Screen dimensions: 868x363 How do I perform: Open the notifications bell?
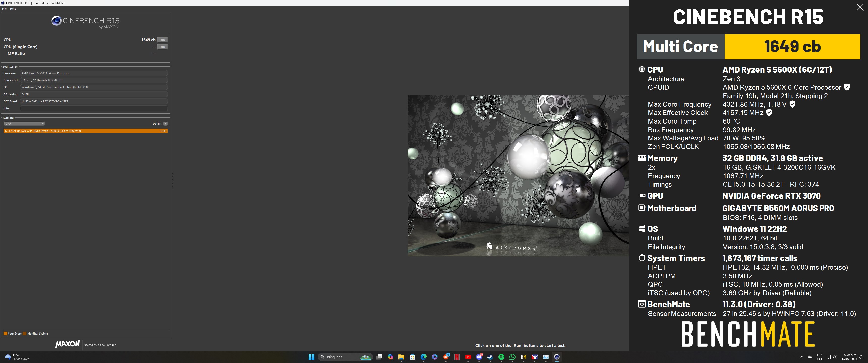(x=861, y=357)
